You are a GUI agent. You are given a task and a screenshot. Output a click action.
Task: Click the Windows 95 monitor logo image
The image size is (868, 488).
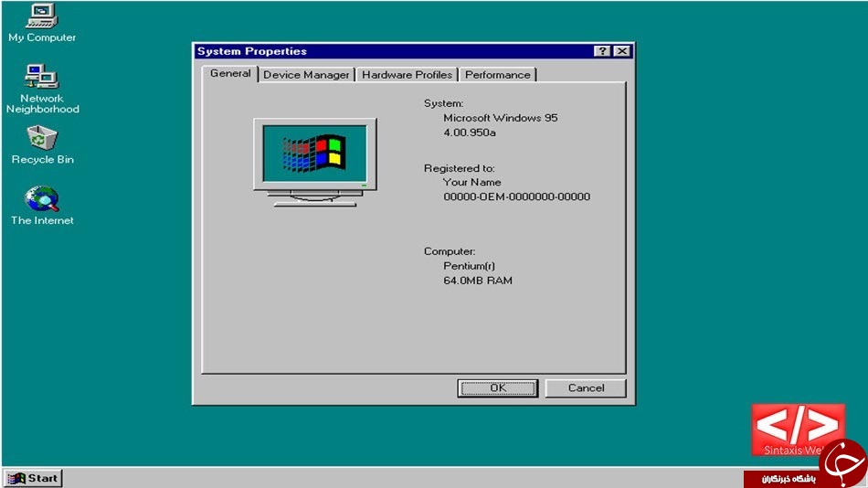coord(315,162)
